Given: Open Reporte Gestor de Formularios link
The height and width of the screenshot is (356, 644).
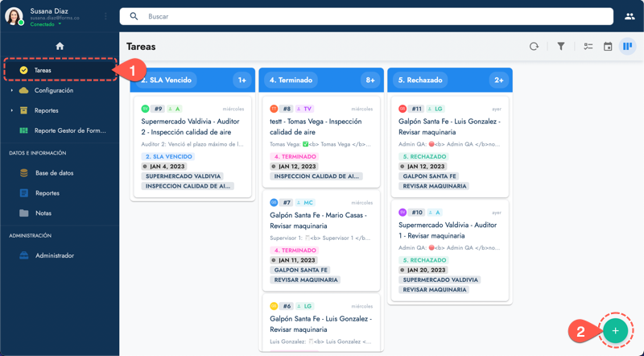Looking at the screenshot, I should 69,130.
